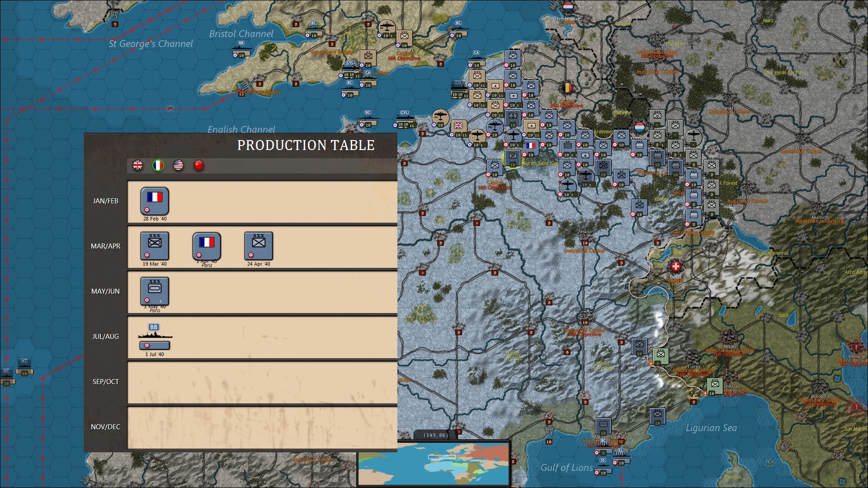Screen dimensions: 868x488
Task: Click the tank unit arriving 1 May '40
Action: click(x=155, y=291)
